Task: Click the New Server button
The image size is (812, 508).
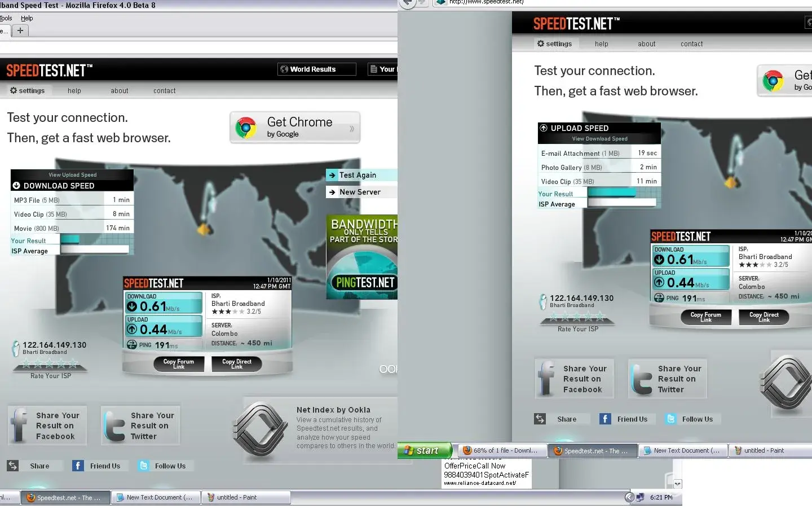Action: click(361, 192)
